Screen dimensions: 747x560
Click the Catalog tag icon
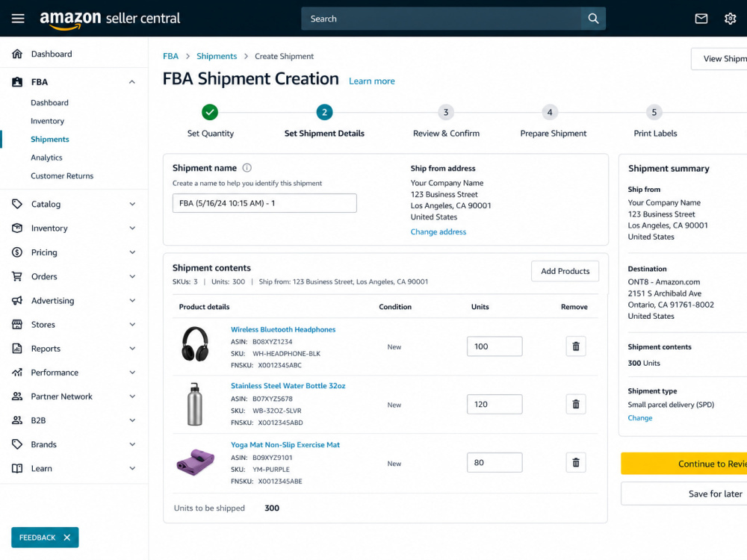click(17, 204)
